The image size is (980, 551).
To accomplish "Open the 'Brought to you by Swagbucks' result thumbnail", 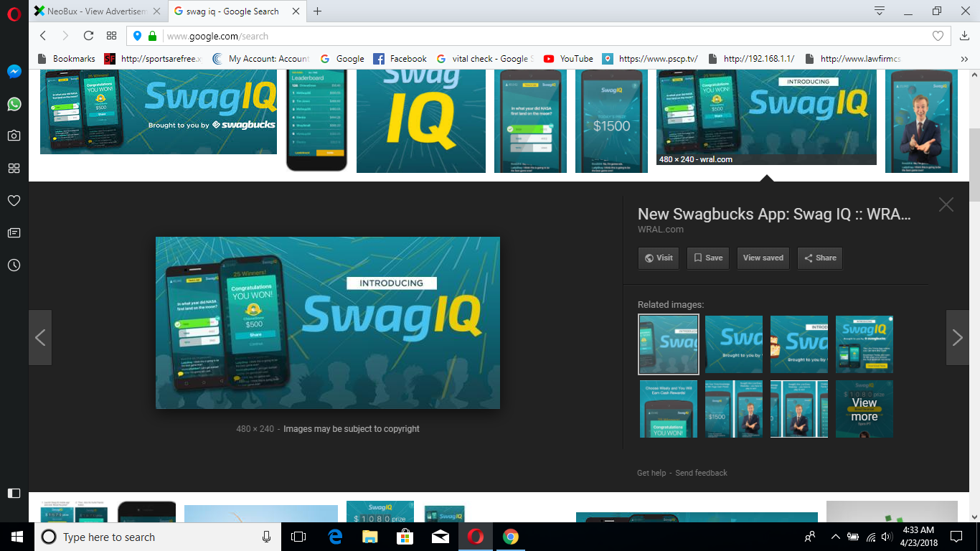I will click(159, 111).
